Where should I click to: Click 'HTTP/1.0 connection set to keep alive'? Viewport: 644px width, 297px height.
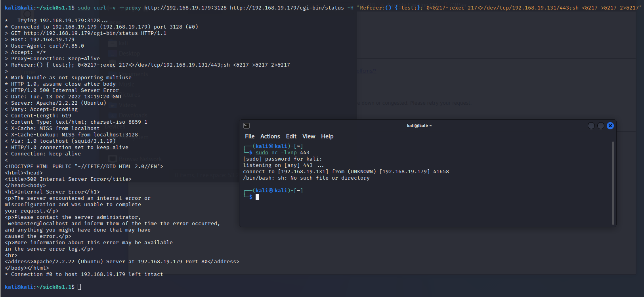point(67,147)
